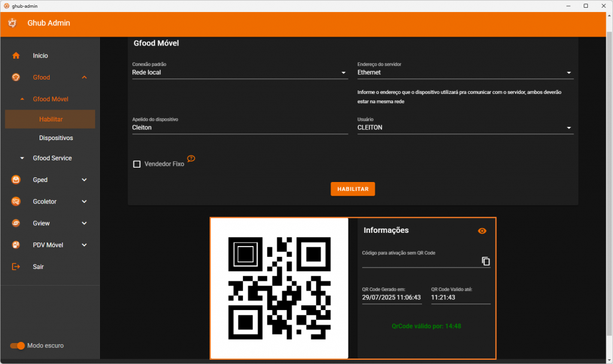The height and width of the screenshot is (364, 613).
Task: Open Dispositivos in the sidebar
Action: 56,138
